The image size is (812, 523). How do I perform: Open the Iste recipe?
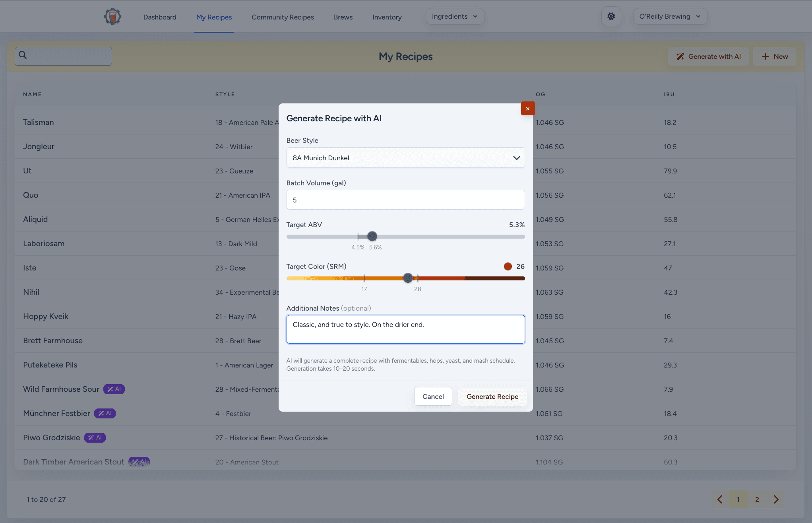(29, 268)
